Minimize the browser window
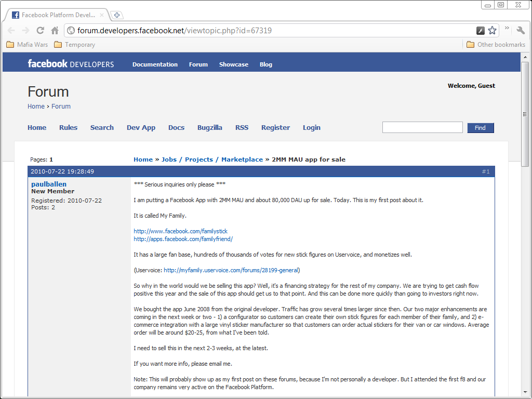This screenshot has height=399, width=532. click(x=488, y=5)
